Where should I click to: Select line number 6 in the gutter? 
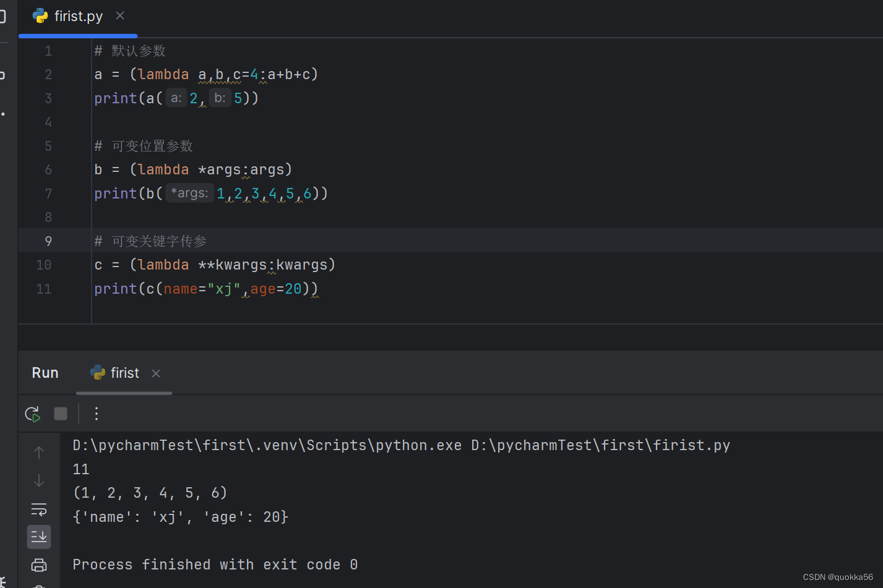point(48,170)
